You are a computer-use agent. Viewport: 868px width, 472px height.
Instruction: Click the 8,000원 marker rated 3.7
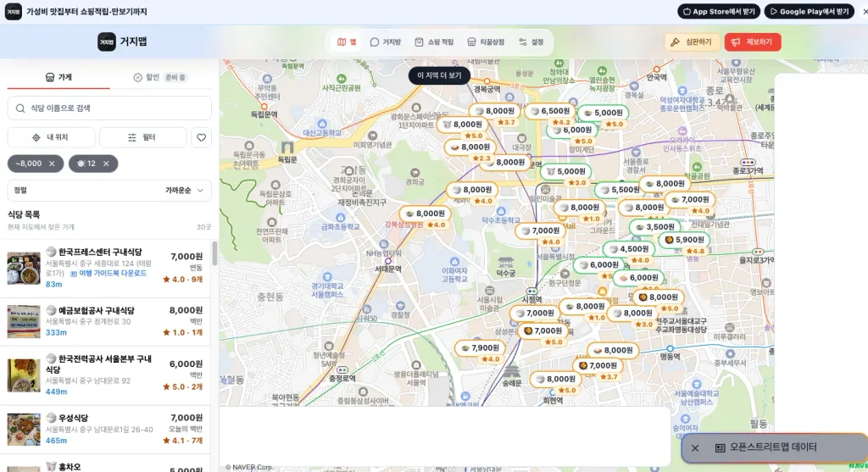point(495,111)
